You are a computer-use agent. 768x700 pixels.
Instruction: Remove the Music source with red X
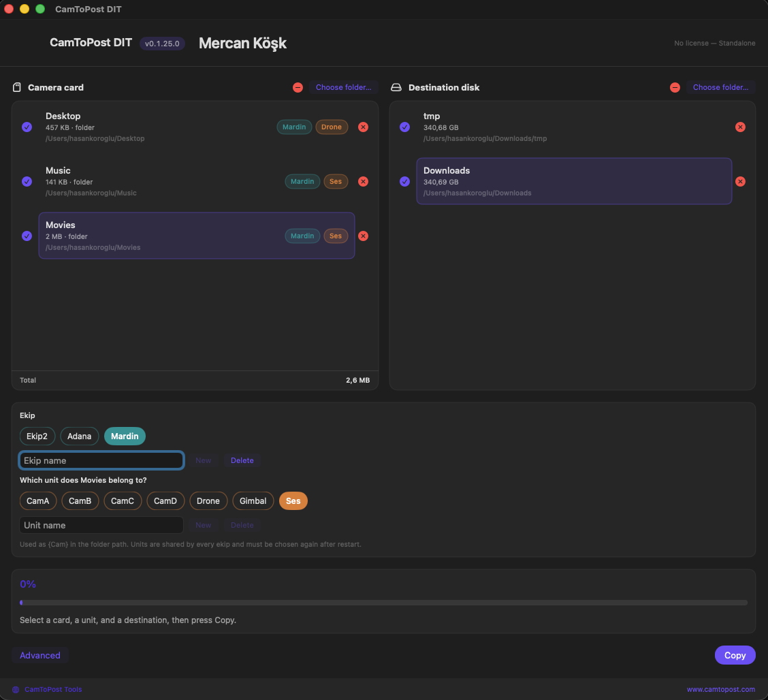(363, 181)
